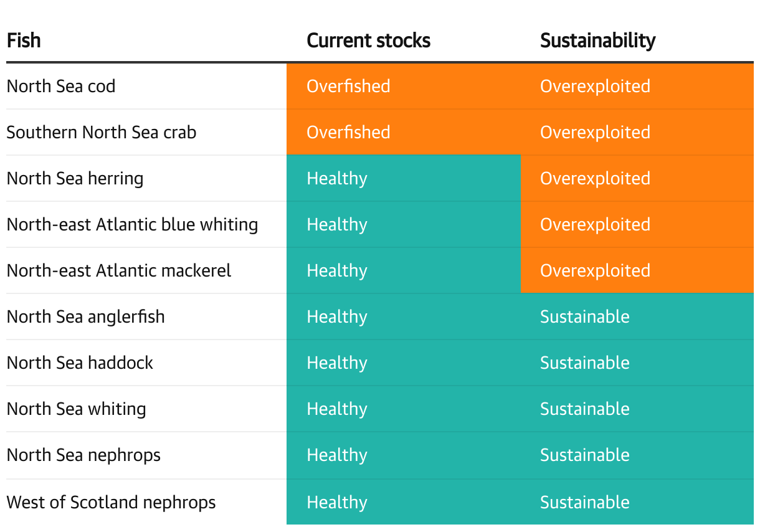Click West of Scotland nephrops label

(x=111, y=502)
